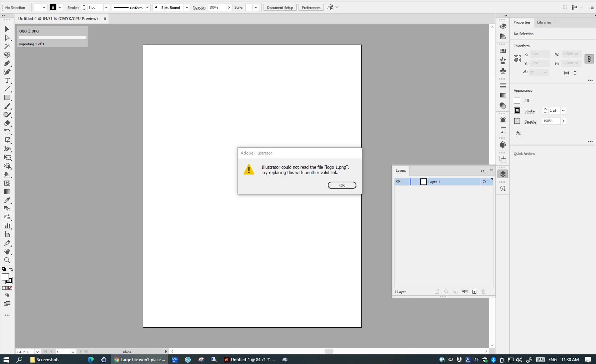Image resolution: width=596 pixels, height=364 pixels.
Task: Open the 5 pt. Round brush dropdown
Action: (187, 7)
